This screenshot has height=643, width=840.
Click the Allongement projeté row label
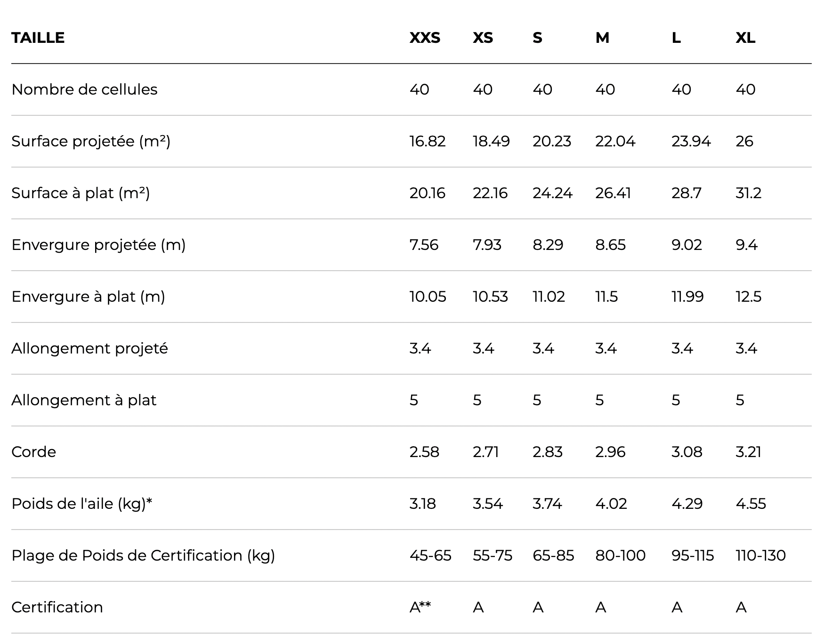[x=89, y=348]
